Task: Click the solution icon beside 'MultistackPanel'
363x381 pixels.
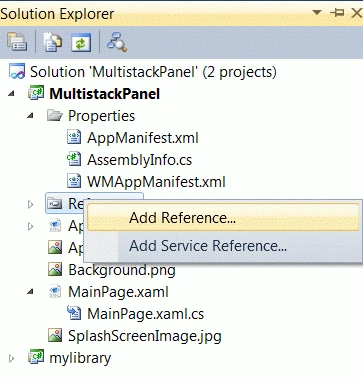Action: [x=17, y=71]
